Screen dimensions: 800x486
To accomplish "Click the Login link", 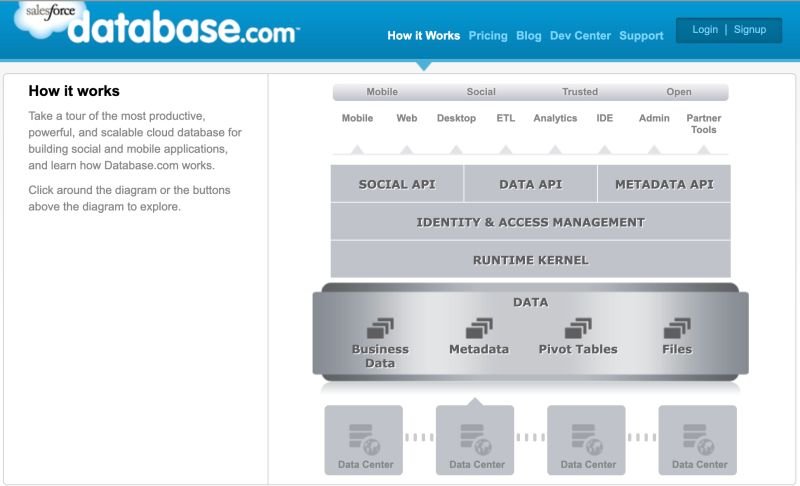I will [705, 30].
